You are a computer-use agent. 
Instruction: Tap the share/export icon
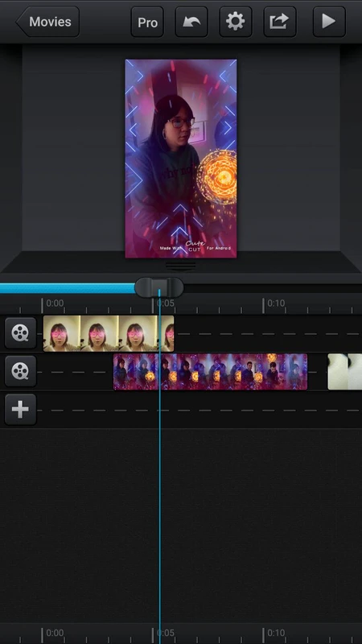[x=280, y=22]
